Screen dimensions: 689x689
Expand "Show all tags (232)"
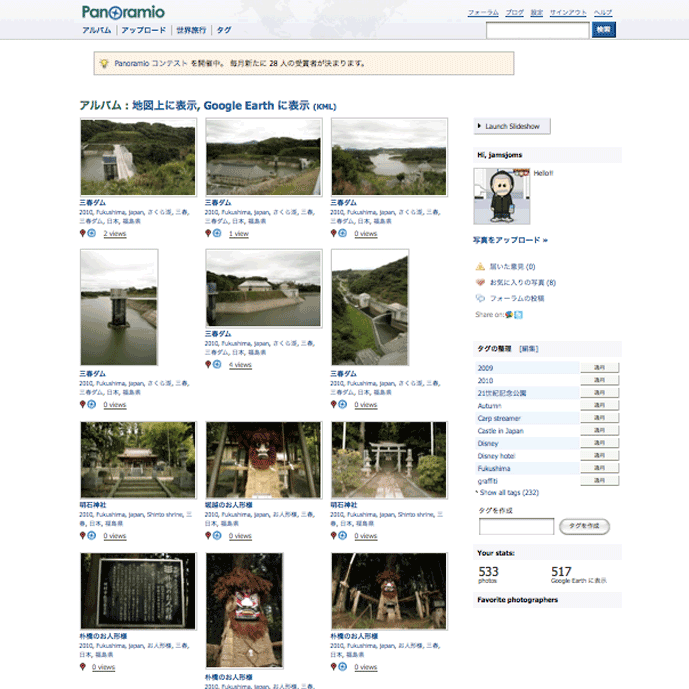point(509,493)
